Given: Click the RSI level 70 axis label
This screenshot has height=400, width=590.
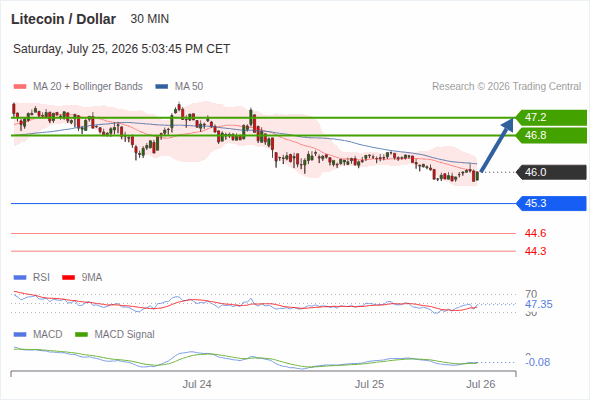Looking at the screenshot, I should coord(531,294).
